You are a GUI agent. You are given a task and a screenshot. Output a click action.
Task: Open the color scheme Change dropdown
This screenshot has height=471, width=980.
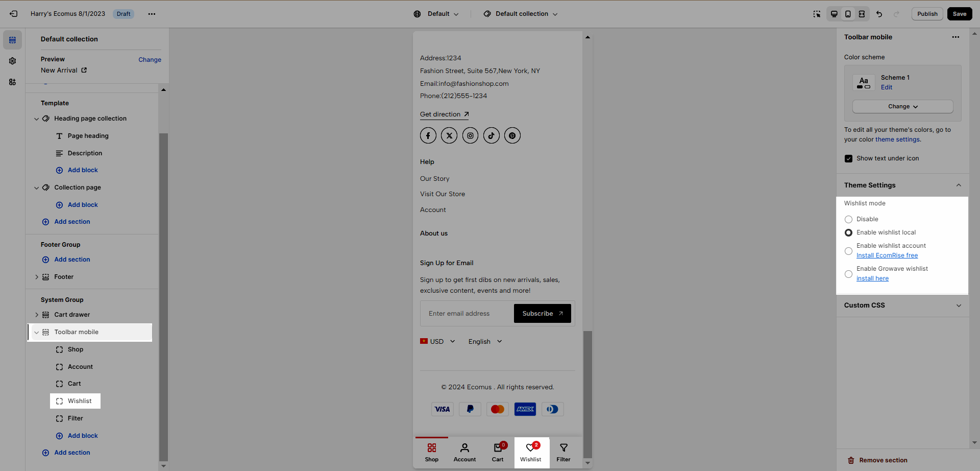[902, 106]
